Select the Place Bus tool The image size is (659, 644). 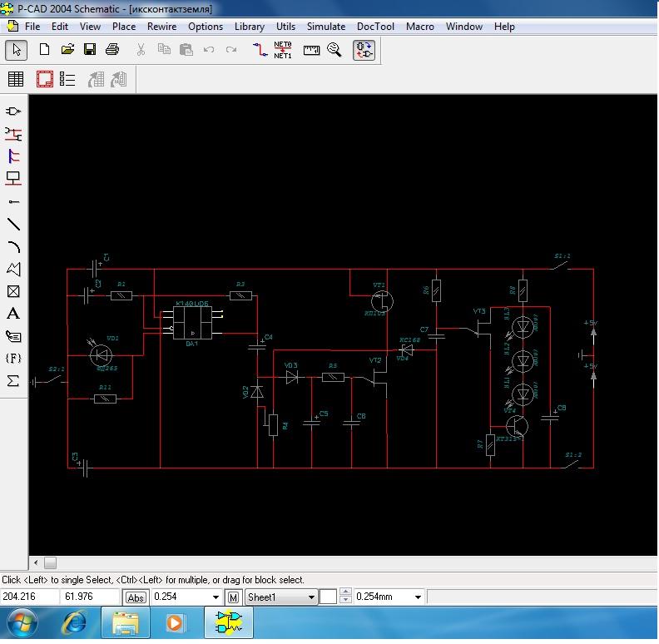[x=13, y=156]
